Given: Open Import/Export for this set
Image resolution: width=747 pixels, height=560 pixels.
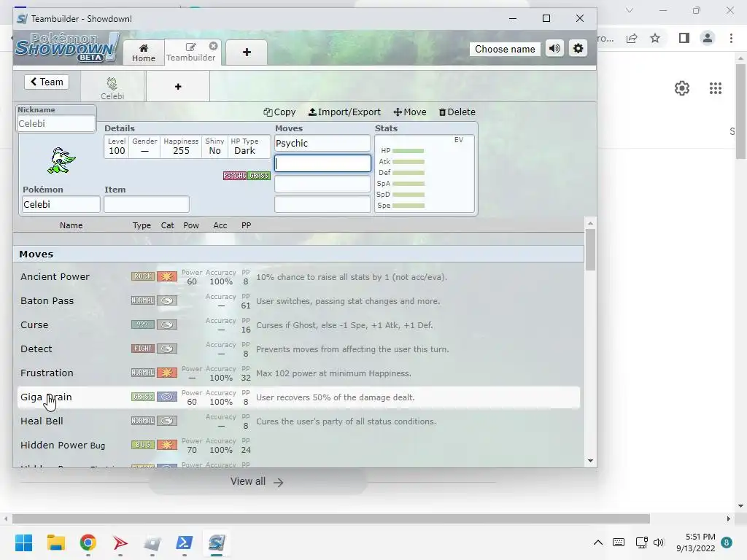Looking at the screenshot, I should [x=344, y=112].
